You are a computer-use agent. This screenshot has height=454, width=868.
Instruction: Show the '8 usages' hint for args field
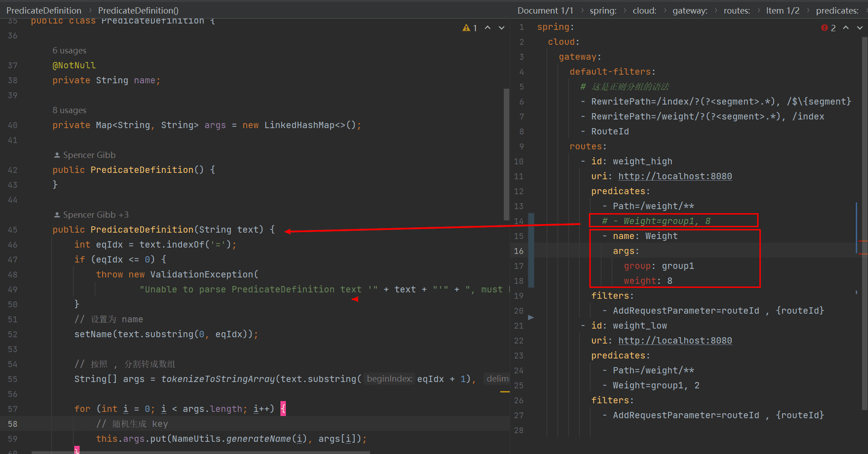point(69,110)
